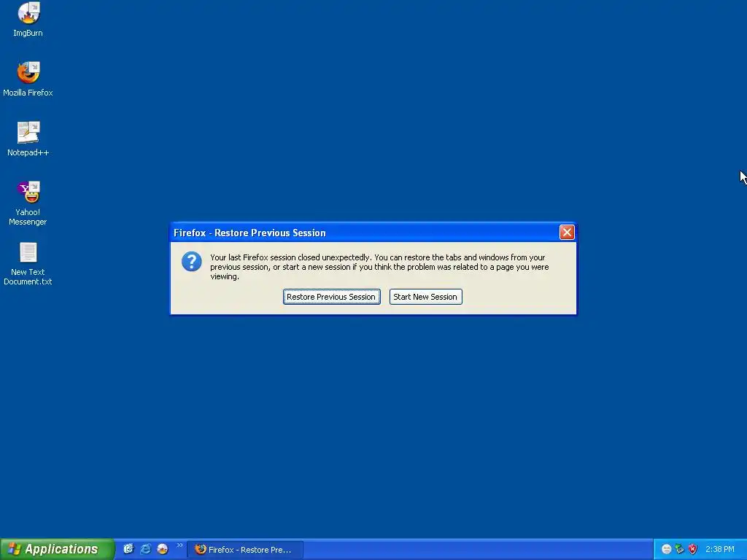Close the Restore Previous Session dialog
Image resolution: width=747 pixels, height=560 pixels.
[566, 233]
